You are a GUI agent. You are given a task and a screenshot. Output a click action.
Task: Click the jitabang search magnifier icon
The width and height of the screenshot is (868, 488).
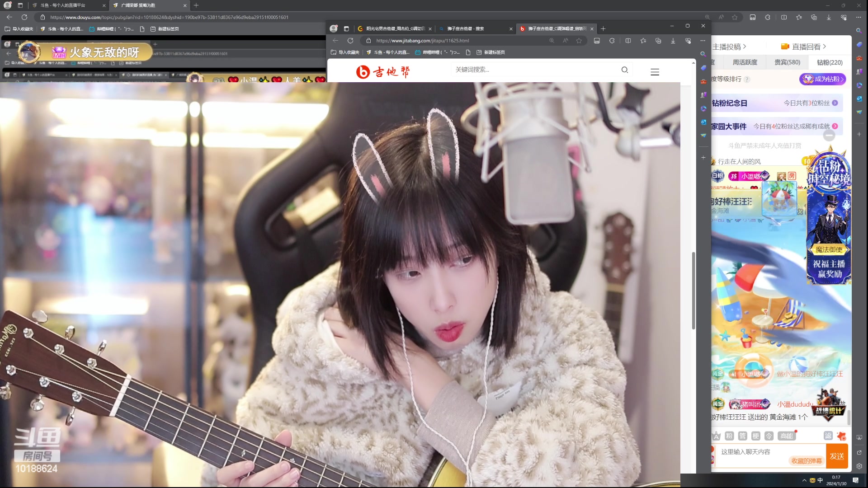point(624,70)
